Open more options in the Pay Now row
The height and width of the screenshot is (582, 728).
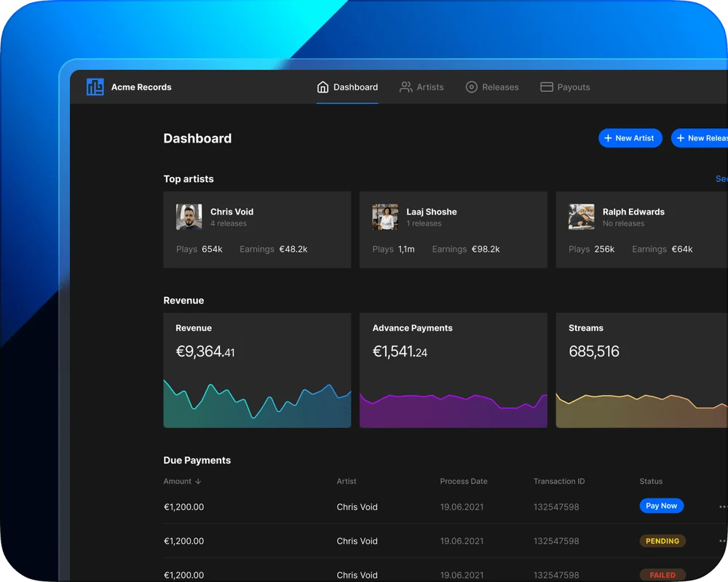pyautogui.click(x=723, y=507)
